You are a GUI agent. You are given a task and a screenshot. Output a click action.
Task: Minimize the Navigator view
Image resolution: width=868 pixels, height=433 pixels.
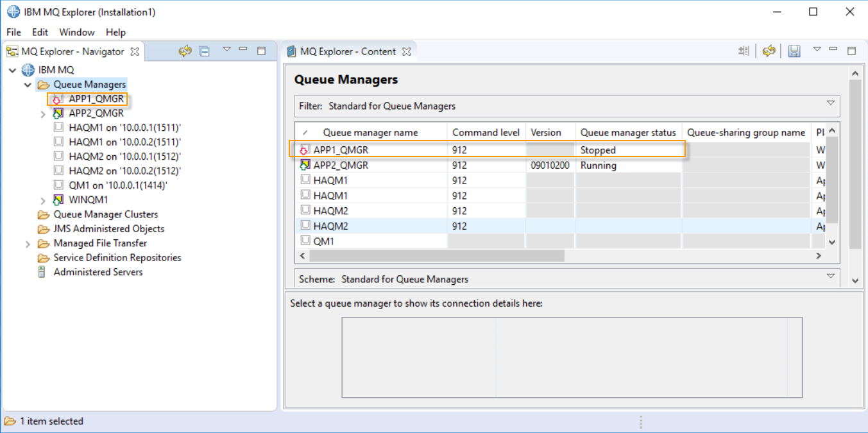pyautogui.click(x=243, y=49)
